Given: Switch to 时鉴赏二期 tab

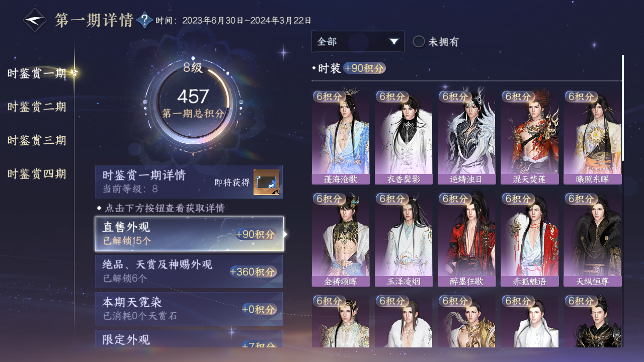Looking at the screenshot, I should coord(37,107).
